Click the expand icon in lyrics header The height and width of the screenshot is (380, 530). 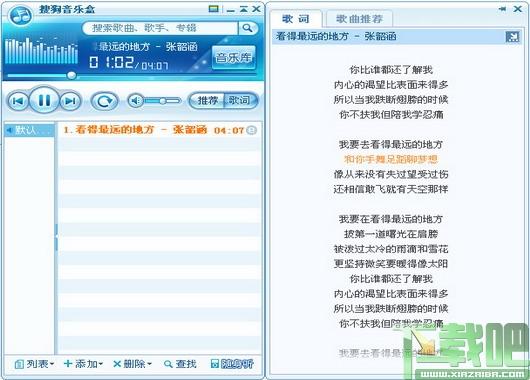click(512, 37)
